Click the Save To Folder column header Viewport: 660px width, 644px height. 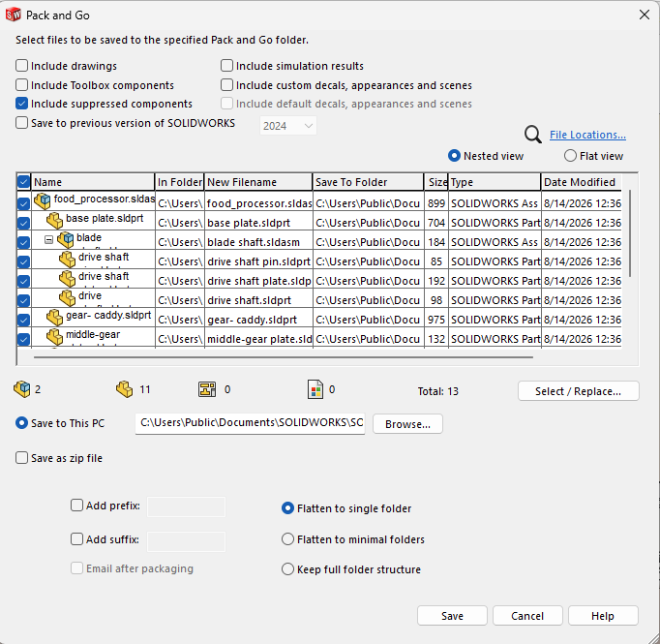pyautogui.click(x=369, y=182)
